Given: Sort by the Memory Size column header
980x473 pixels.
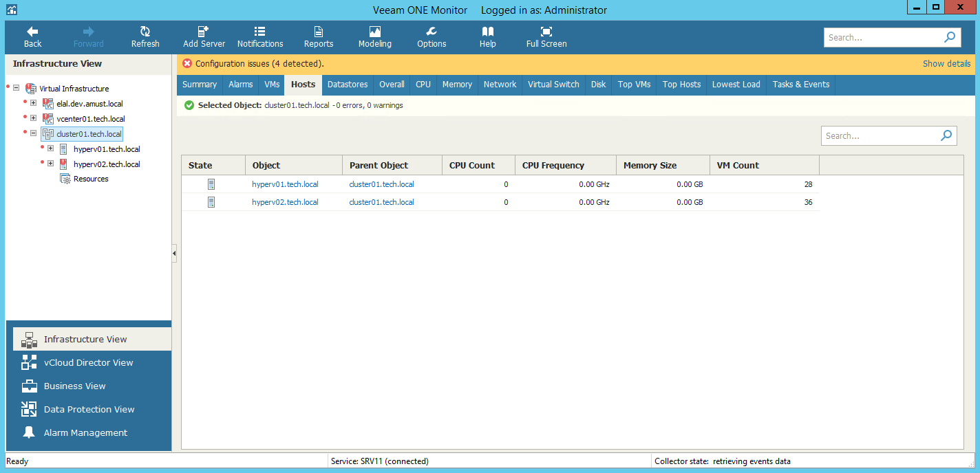Looking at the screenshot, I should [x=663, y=165].
